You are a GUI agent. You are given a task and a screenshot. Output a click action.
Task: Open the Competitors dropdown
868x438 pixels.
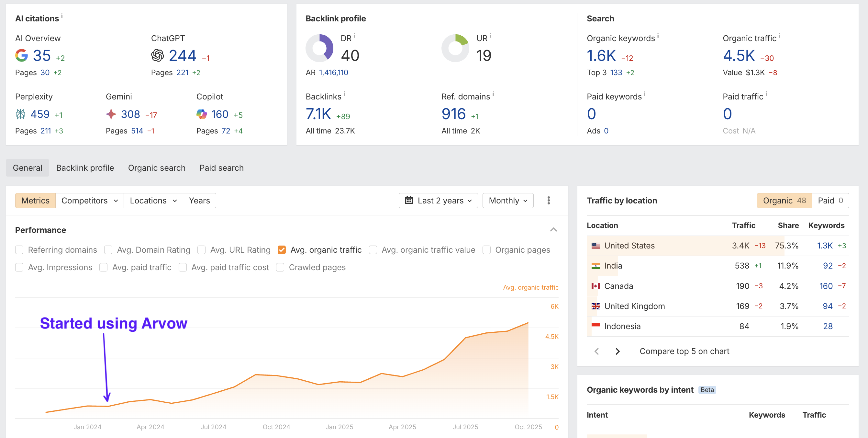click(x=90, y=201)
